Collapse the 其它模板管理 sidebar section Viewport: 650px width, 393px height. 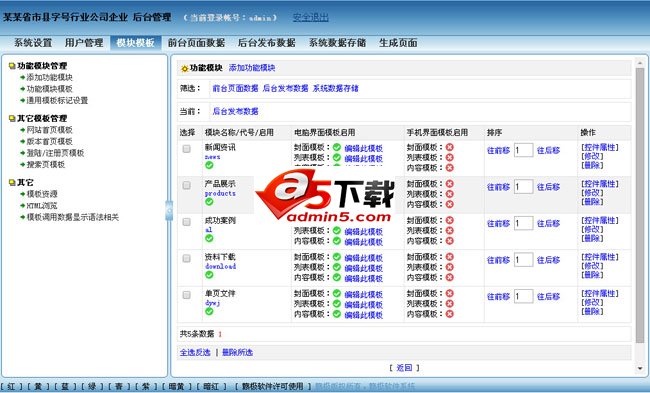42,119
